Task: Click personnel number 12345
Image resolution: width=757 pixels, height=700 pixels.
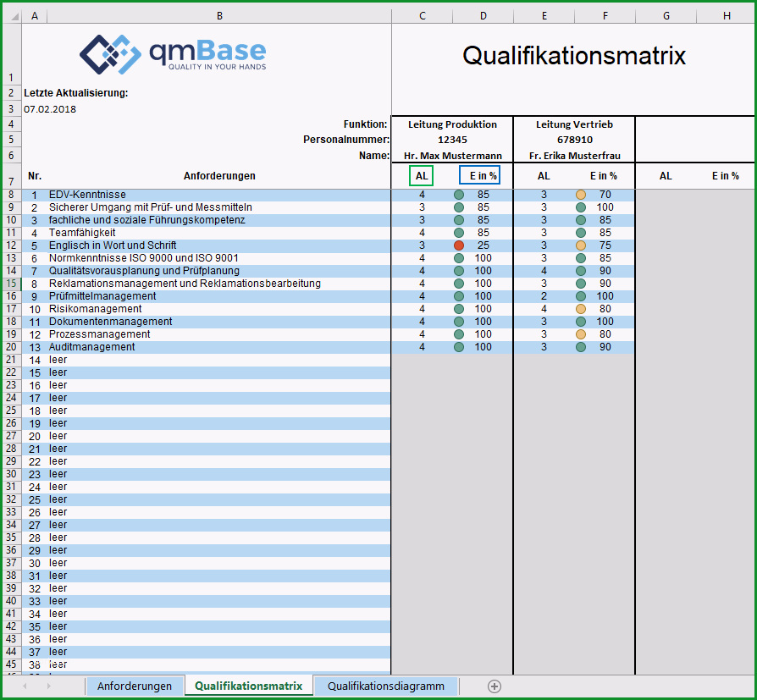Action: point(452,140)
